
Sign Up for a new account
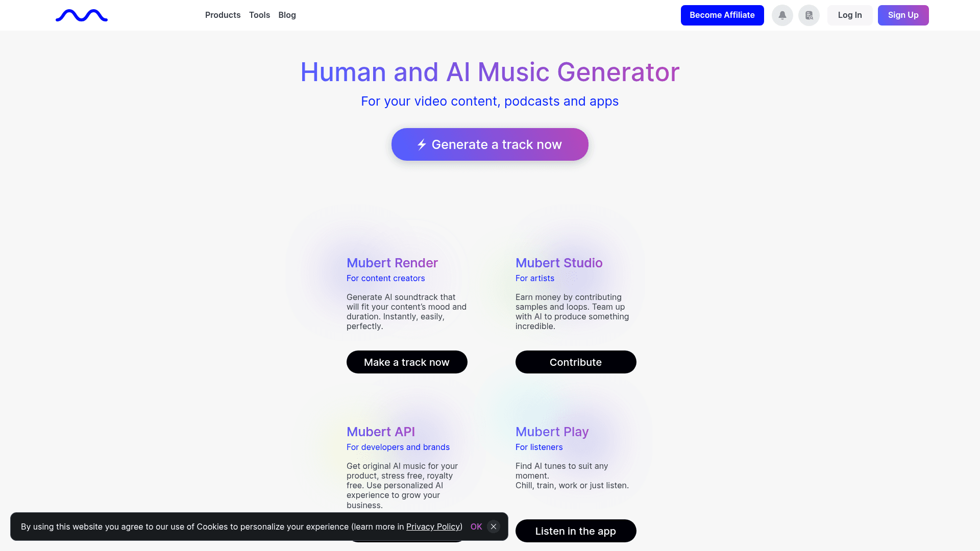903,15
